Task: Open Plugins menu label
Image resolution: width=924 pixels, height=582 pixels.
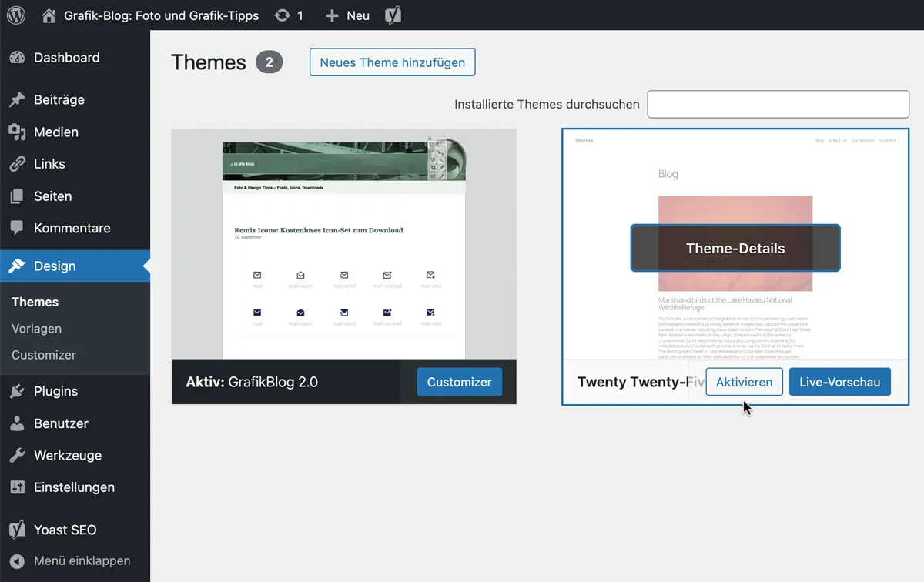Action: coord(56,391)
